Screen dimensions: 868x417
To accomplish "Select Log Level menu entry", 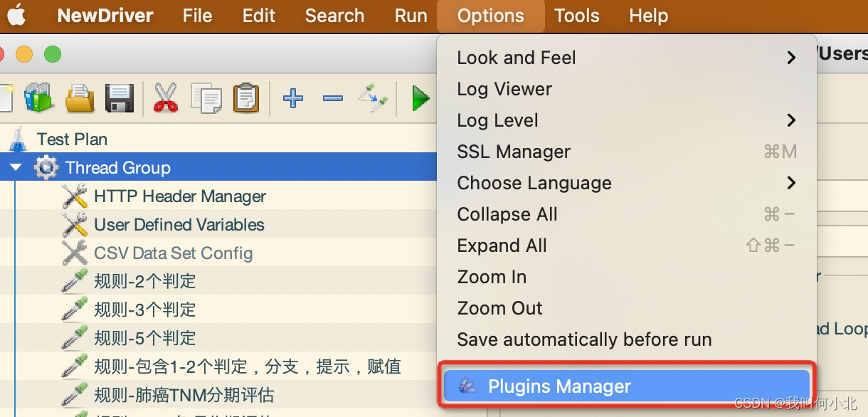I will click(x=626, y=120).
